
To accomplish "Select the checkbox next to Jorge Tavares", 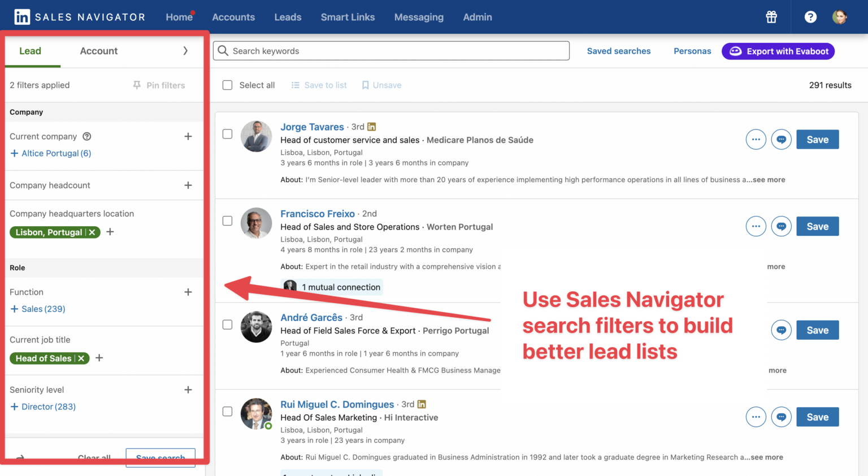I will 227,134.
